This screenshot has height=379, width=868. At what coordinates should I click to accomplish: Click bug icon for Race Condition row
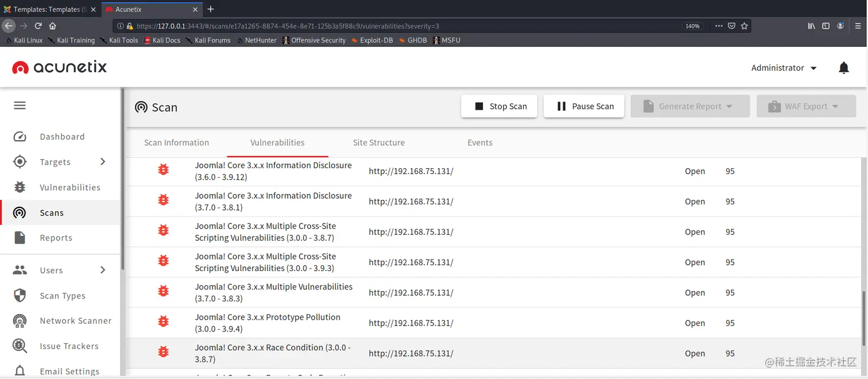point(164,351)
